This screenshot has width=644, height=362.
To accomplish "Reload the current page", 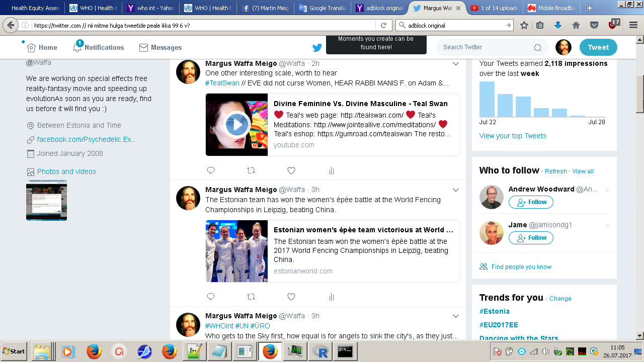I will coord(383,25).
